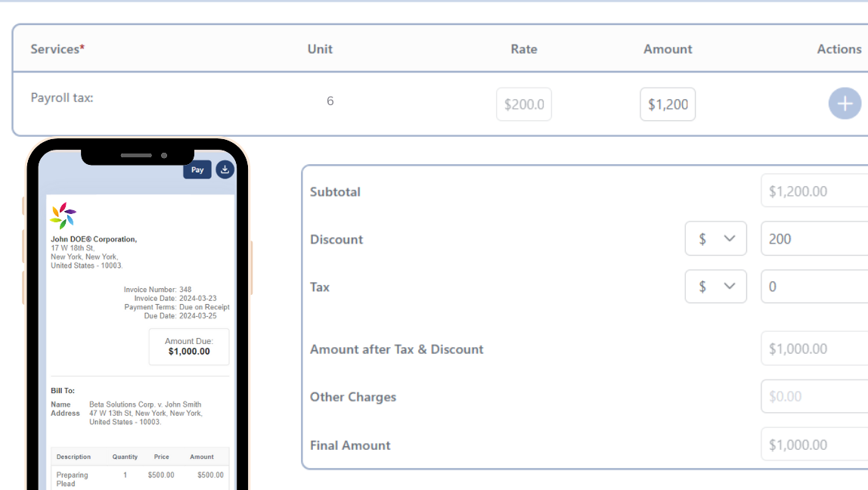The width and height of the screenshot is (868, 490).
Task: Click the download invoice icon on phone preview
Action: pos(225,169)
